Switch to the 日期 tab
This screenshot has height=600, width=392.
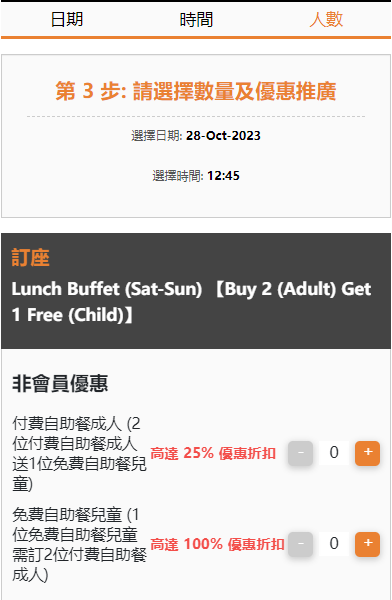point(67,19)
